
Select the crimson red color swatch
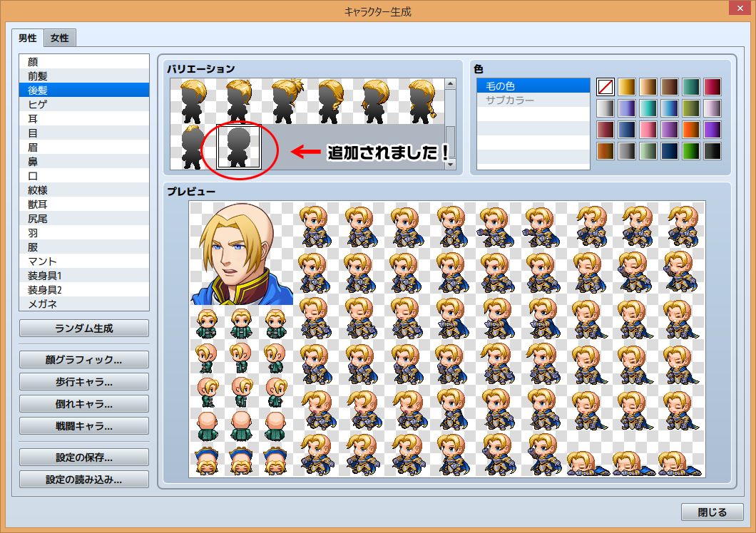point(712,87)
